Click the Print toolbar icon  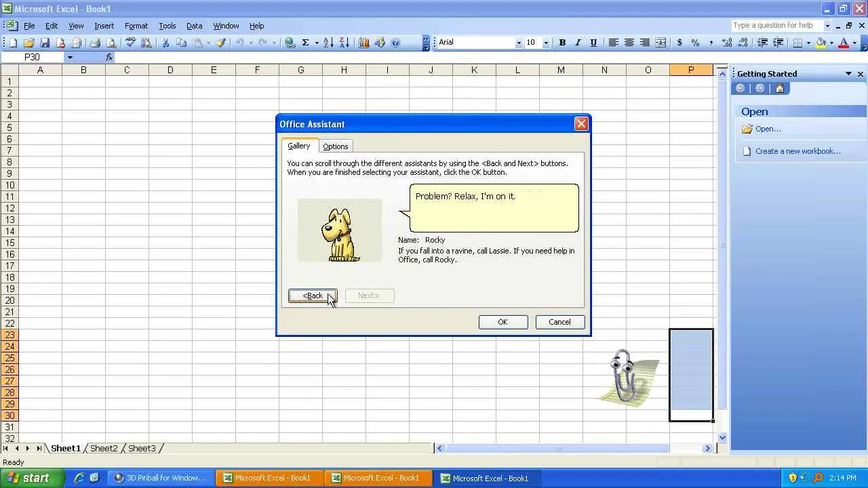pyautogui.click(x=95, y=43)
